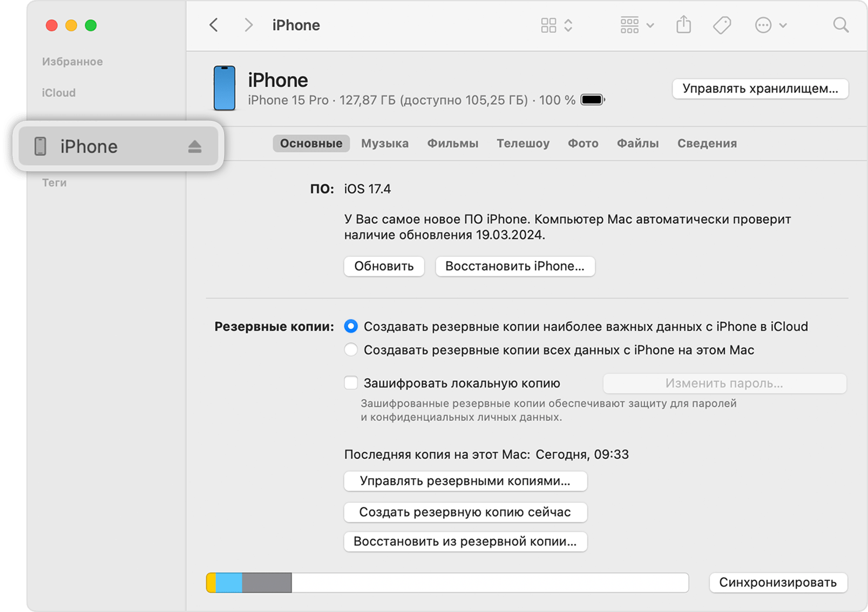Open the group-by items icon
The width and height of the screenshot is (868, 612).
[629, 25]
